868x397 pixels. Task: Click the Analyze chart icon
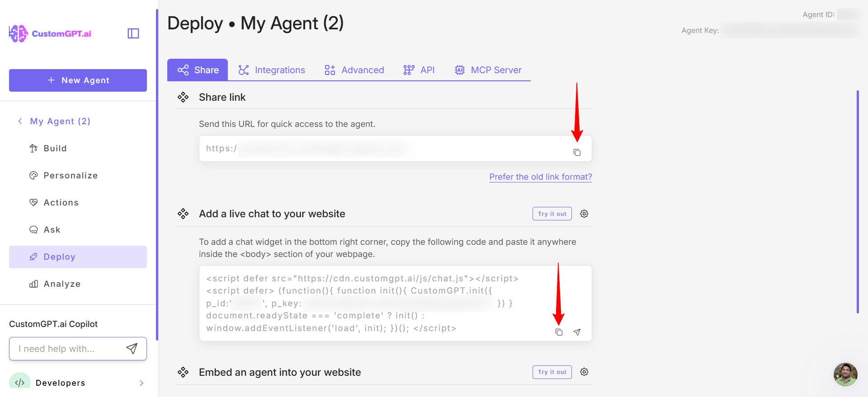pyautogui.click(x=33, y=284)
